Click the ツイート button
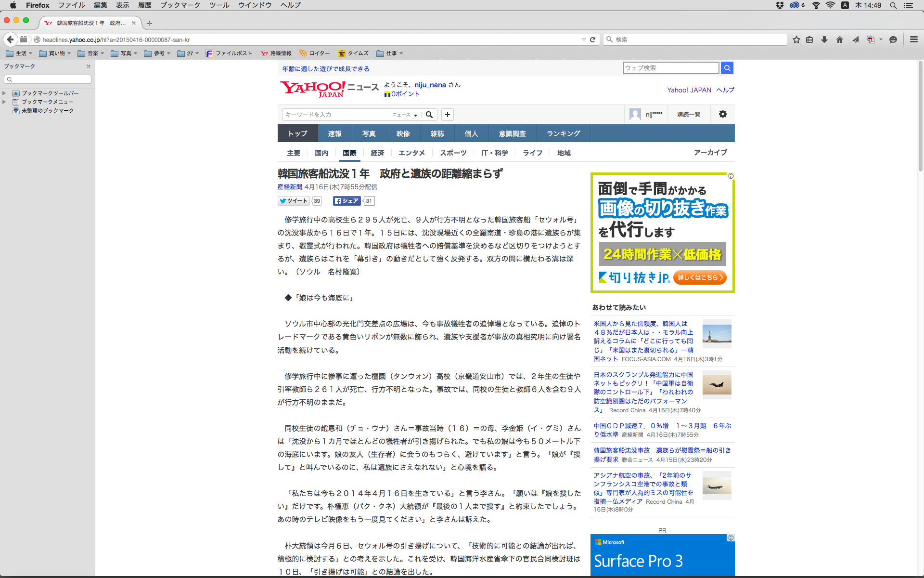 click(x=294, y=201)
